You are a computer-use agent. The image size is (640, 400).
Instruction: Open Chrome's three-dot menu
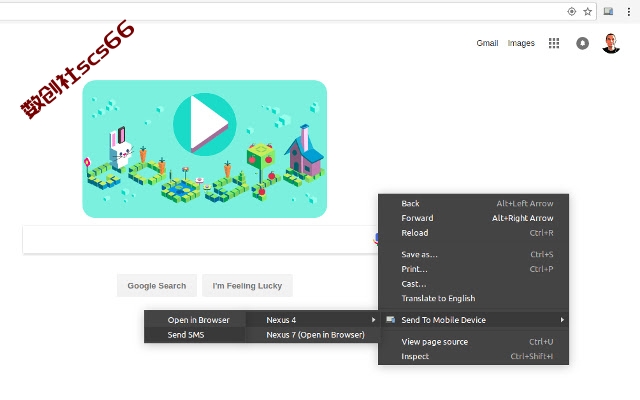(629, 11)
